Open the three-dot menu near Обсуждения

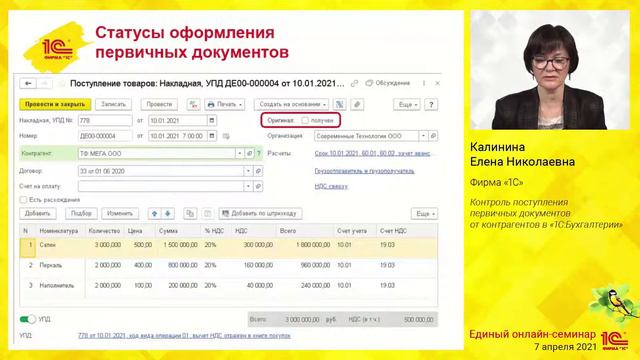click(424, 83)
